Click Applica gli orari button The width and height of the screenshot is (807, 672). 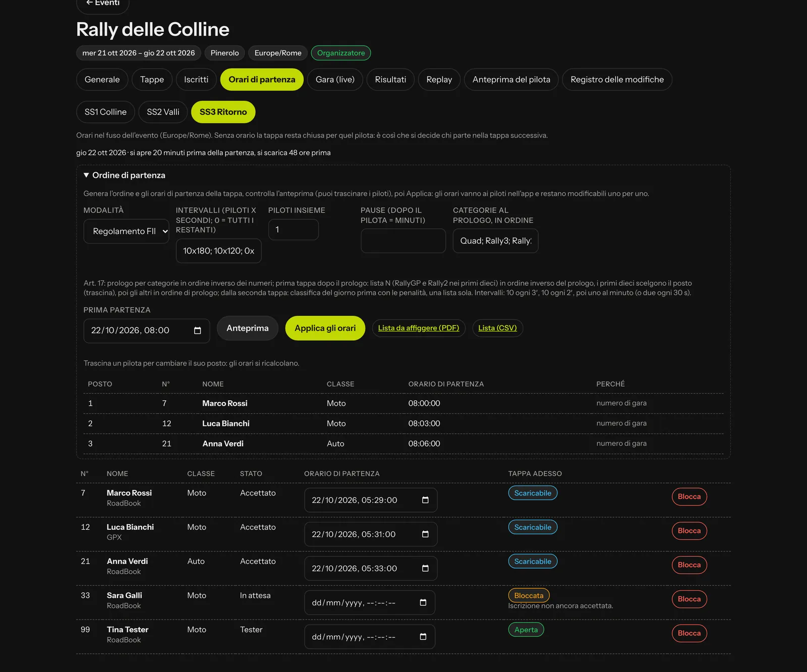(x=325, y=328)
